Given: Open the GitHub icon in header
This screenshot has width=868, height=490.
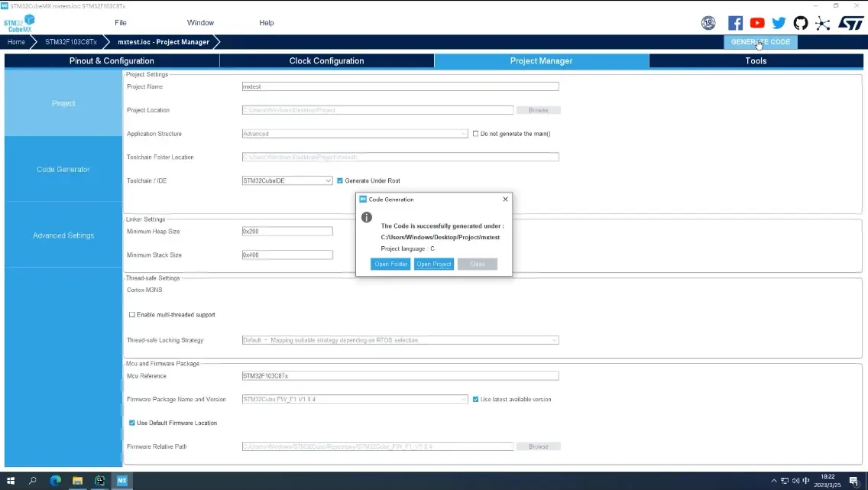Looking at the screenshot, I should (801, 23).
